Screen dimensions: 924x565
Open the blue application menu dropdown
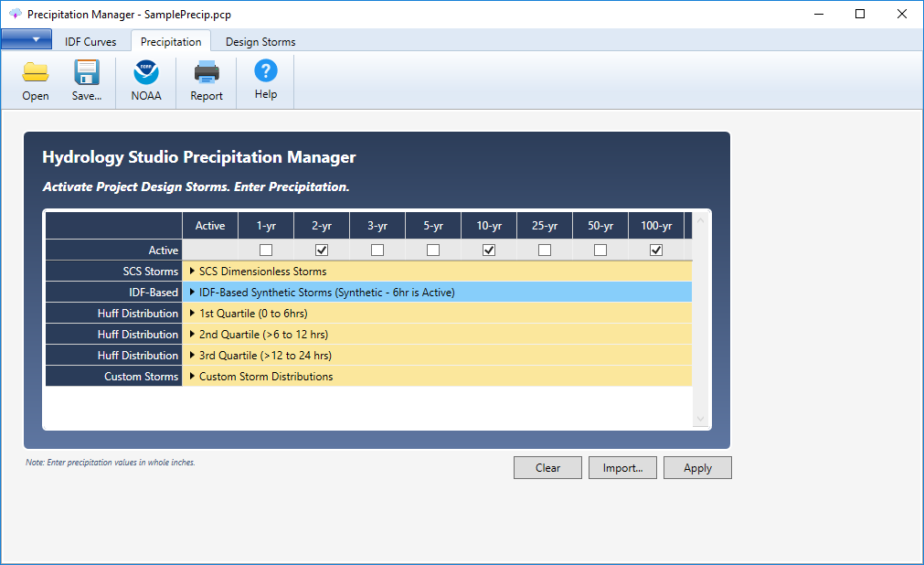coord(27,39)
